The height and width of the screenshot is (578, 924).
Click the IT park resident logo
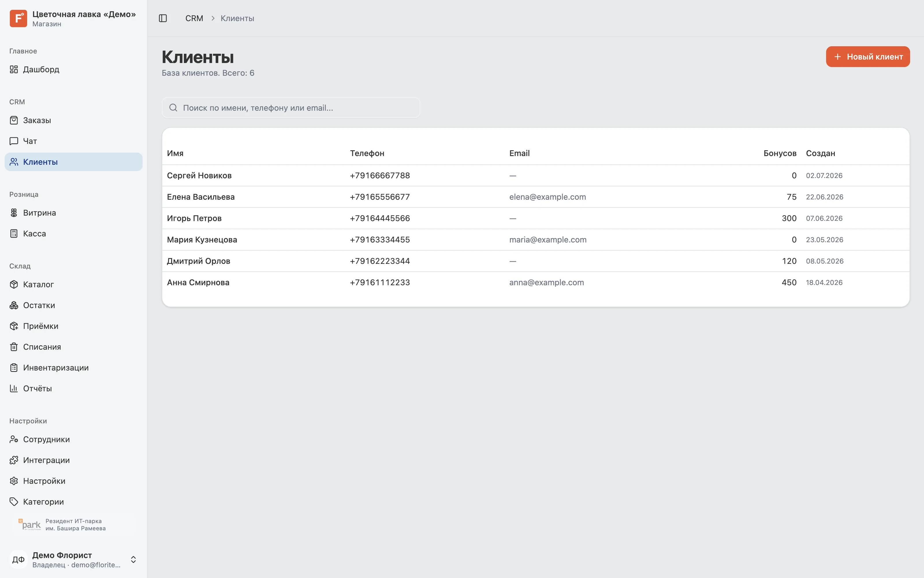point(29,525)
